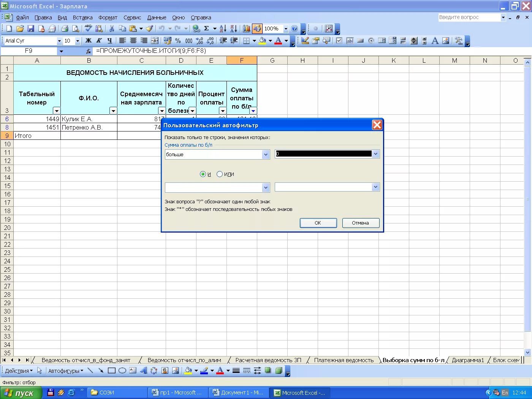Toggle Bold formatting (Ж)
The image size is (532, 399).
tap(88, 41)
